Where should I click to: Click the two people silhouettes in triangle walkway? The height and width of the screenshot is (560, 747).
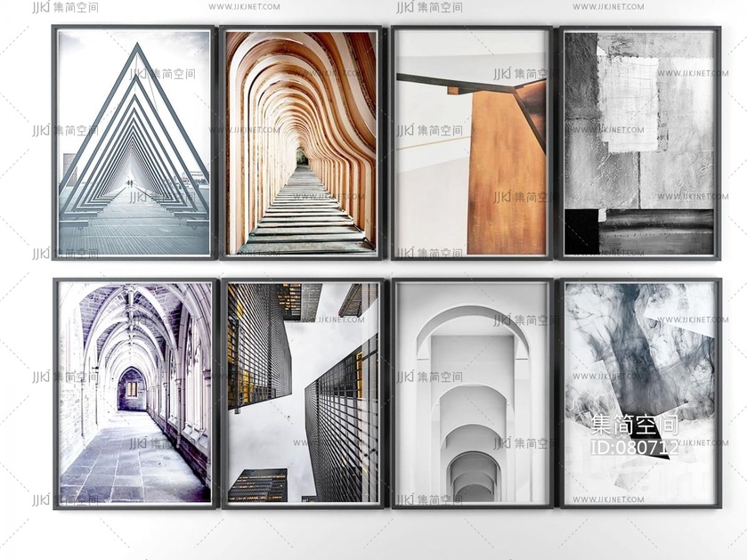[x=130, y=184]
